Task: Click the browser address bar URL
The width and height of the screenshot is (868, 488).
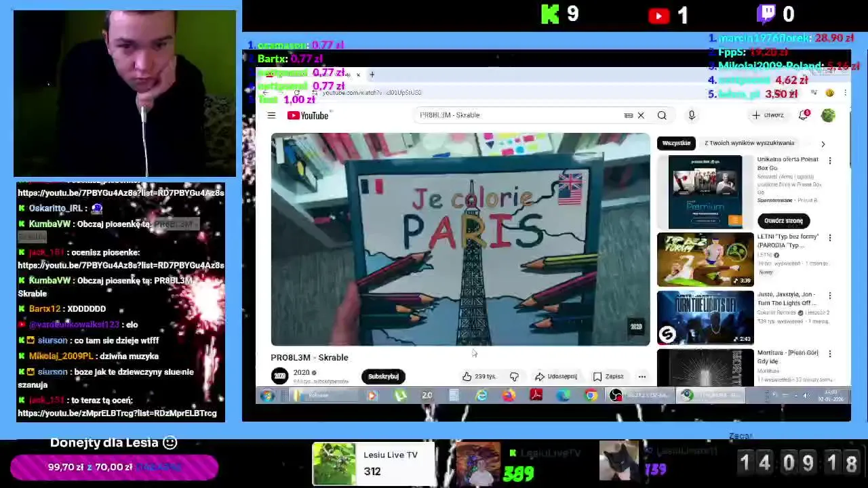Action: tap(372, 92)
